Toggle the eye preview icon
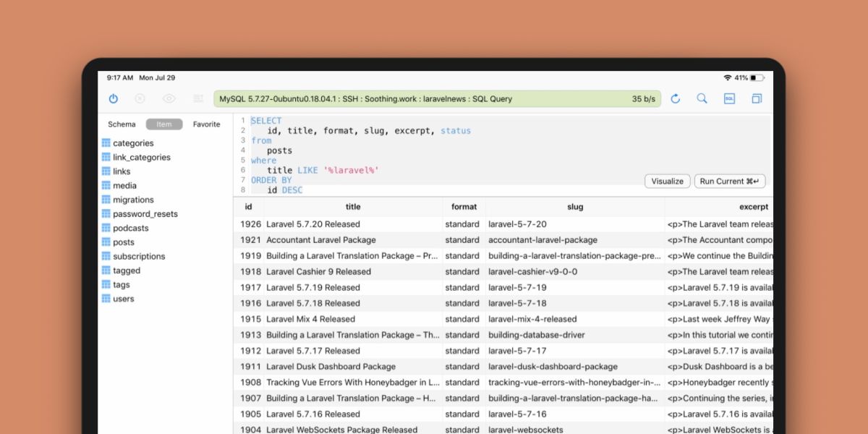 [x=169, y=98]
